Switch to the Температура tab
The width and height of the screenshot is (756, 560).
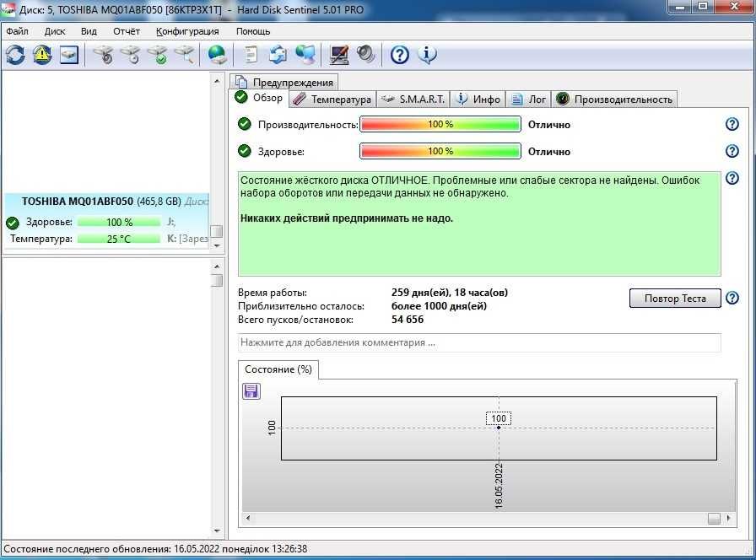(x=332, y=100)
